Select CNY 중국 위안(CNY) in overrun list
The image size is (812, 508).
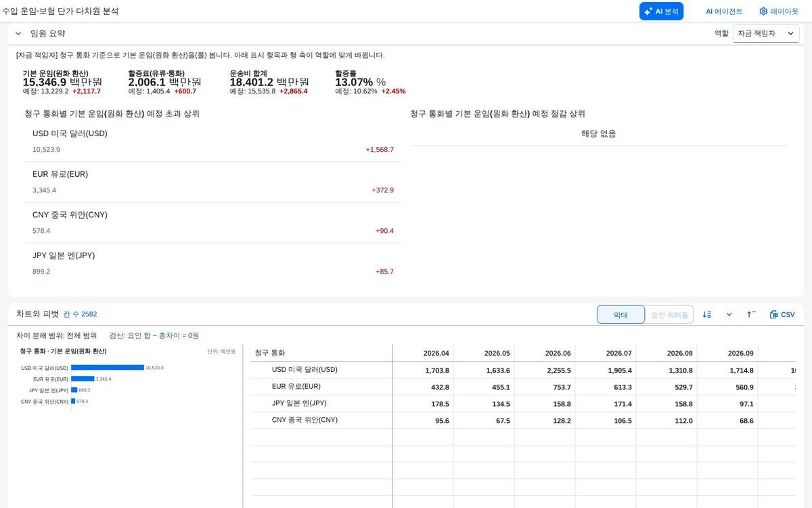tap(213, 223)
